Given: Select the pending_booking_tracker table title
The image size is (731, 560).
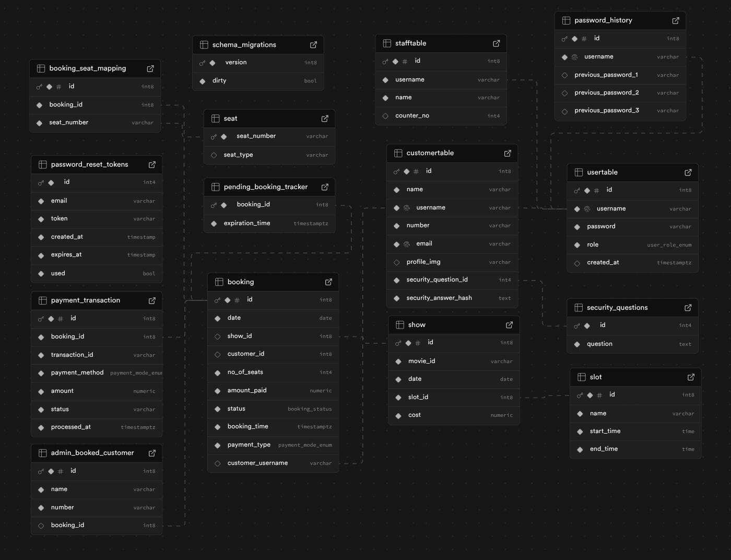Looking at the screenshot, I should pyautogui.click(x=266, y=187).
